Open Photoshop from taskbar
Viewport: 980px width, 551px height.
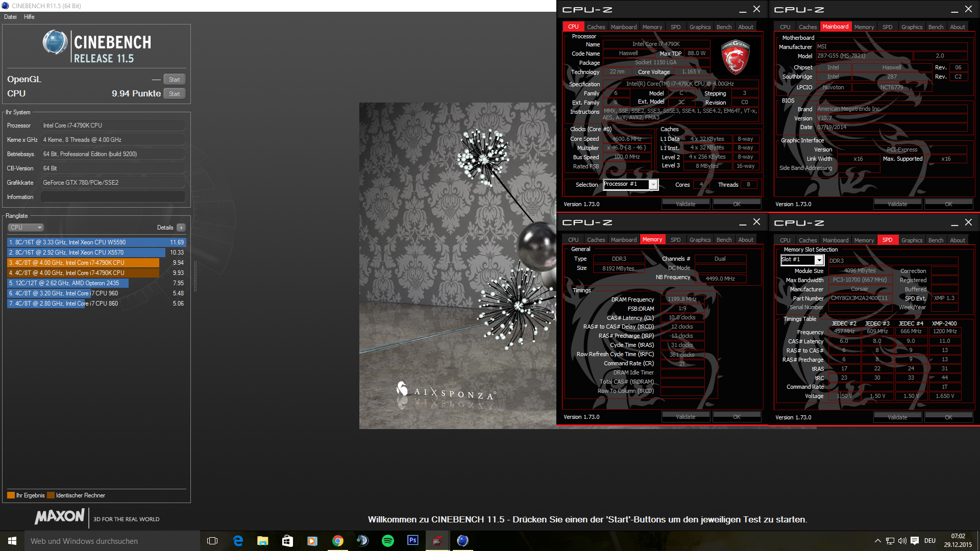click(412, 541)
